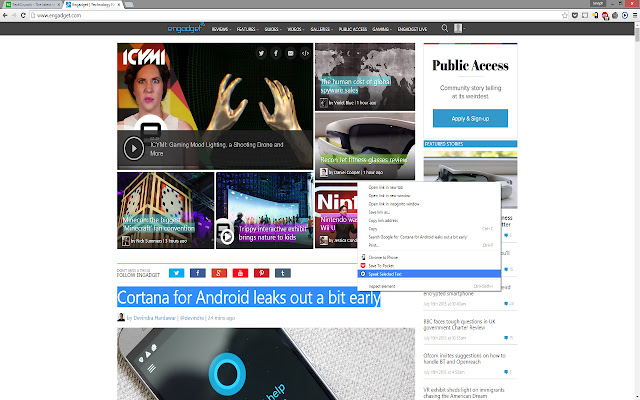The width and height of the screenshot is (640, 400).
Task: Follow Engadget via the Twitter icon
Action: click(x=176, y=272)
